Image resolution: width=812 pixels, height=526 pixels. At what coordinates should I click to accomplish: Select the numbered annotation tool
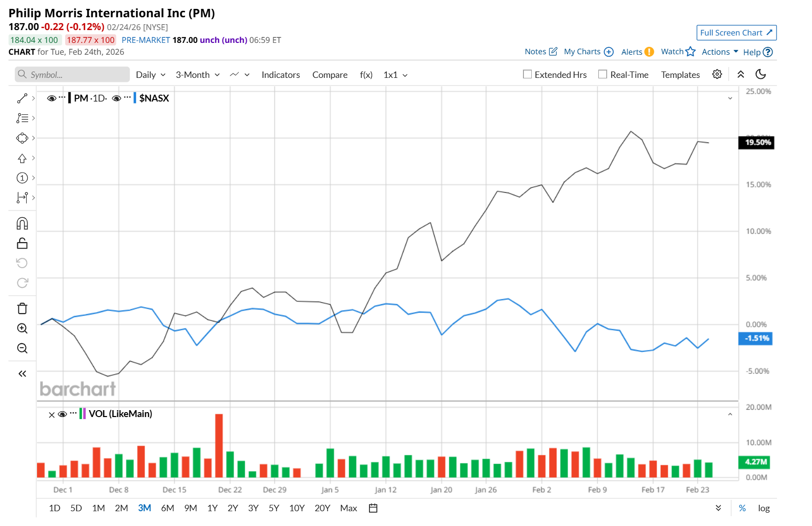click(22, 178)
